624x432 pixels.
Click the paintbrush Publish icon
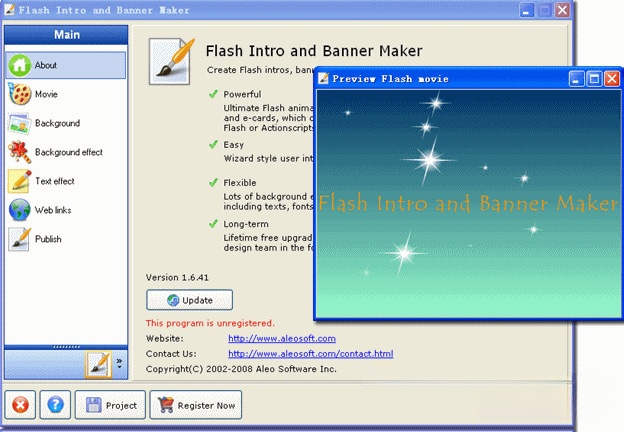(x=19, y=239)
